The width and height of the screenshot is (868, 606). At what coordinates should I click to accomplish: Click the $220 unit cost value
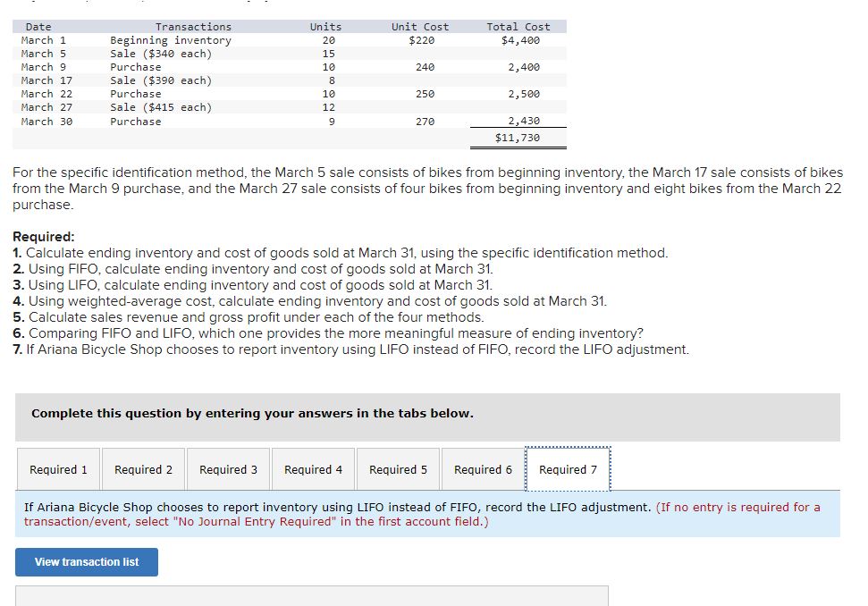(x=422, y=40)
